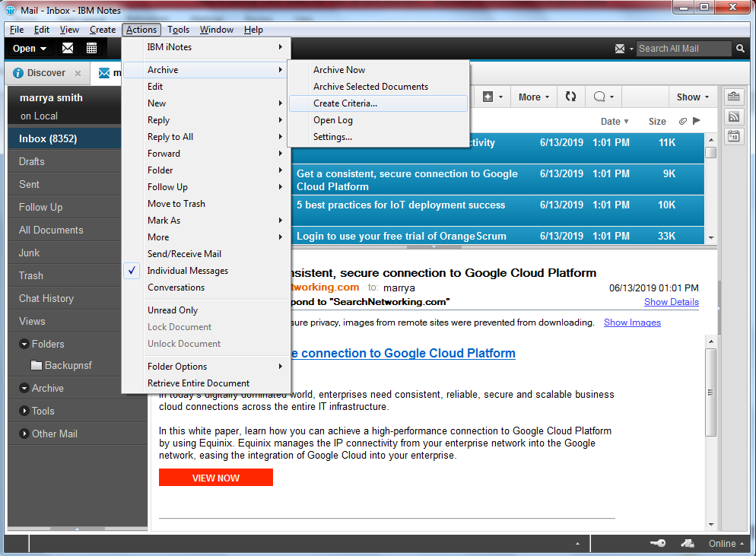Enable Unread Only filtering
The image size is (756, 556).
coord(173,310)
